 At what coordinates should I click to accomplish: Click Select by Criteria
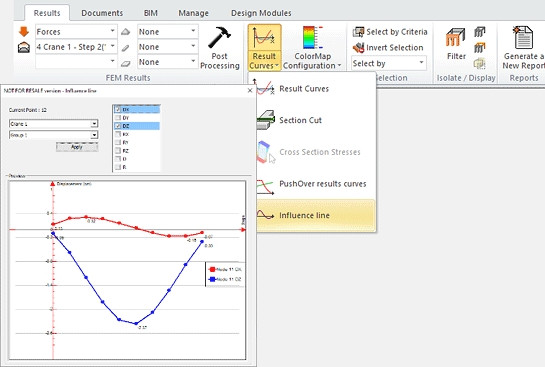coord(390,32)
